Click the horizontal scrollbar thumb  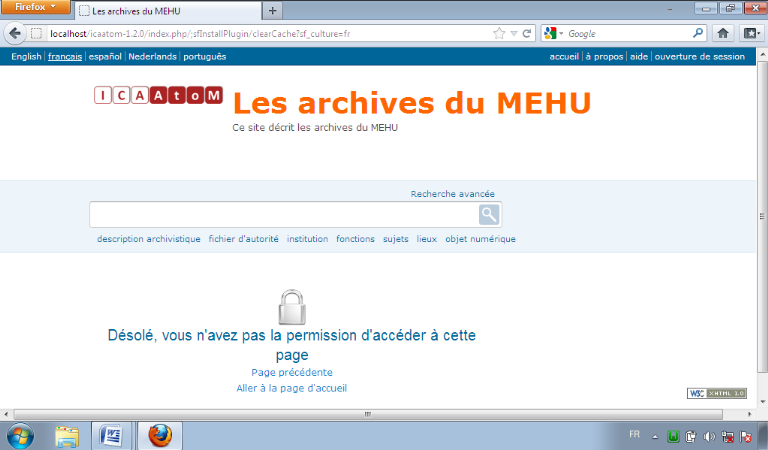pyautogui.click(x=368, y=414)
